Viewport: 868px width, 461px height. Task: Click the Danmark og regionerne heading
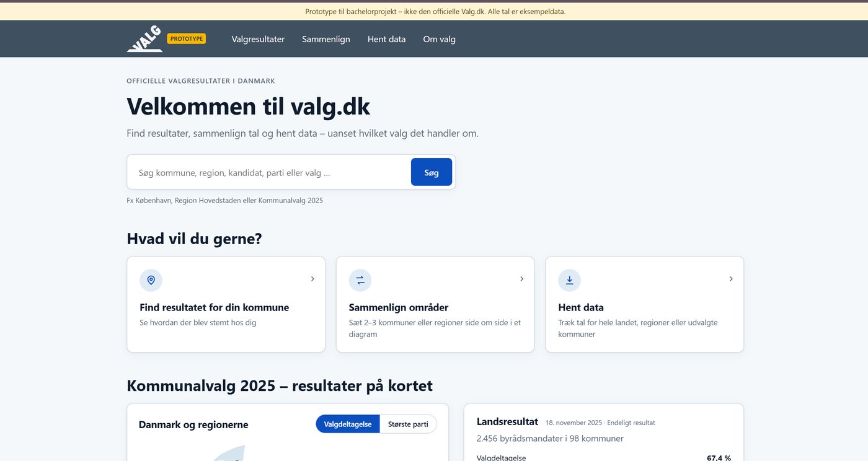[193, 424]
